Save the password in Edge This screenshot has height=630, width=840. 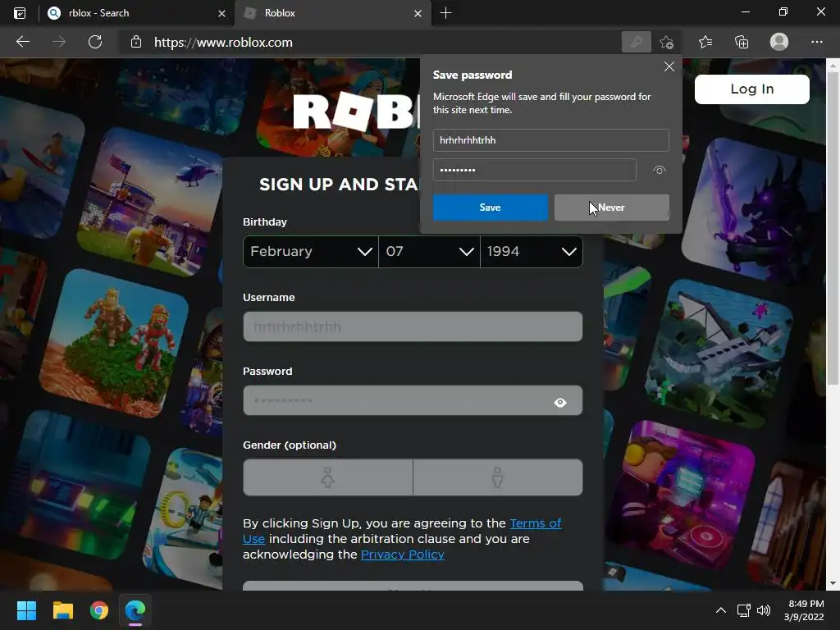491,208
